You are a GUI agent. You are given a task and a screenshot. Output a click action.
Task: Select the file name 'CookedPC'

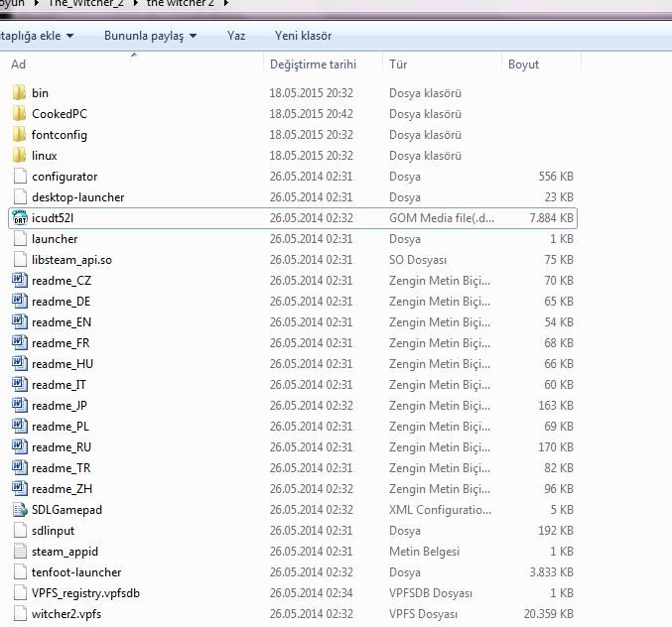coord(60,114)
